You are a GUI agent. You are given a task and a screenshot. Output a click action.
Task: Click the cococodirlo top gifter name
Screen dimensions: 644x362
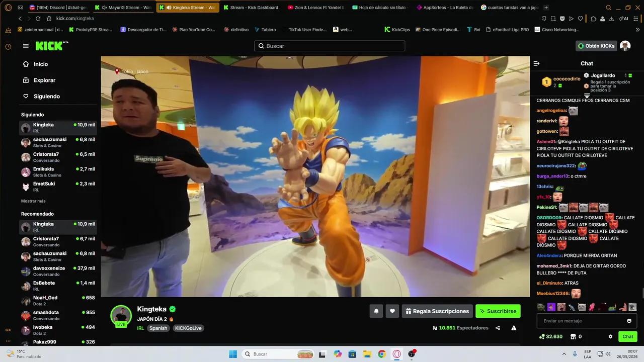click(567, 79)
